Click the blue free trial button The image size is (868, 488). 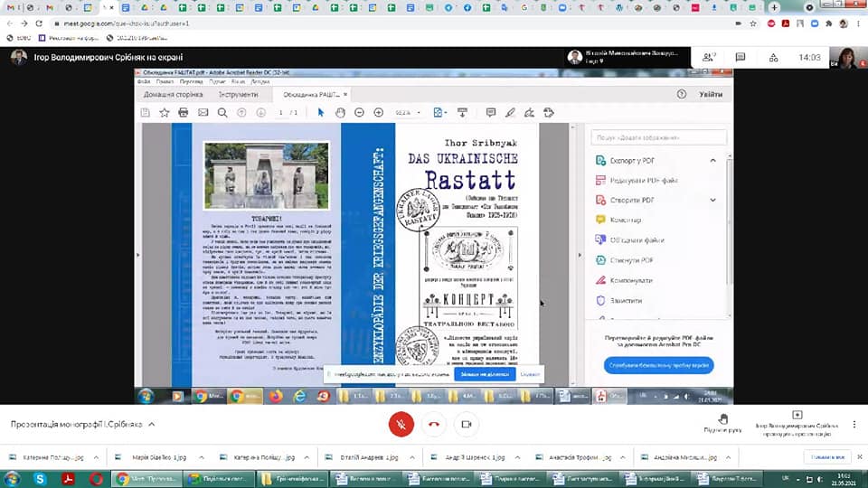click(658, 365)
